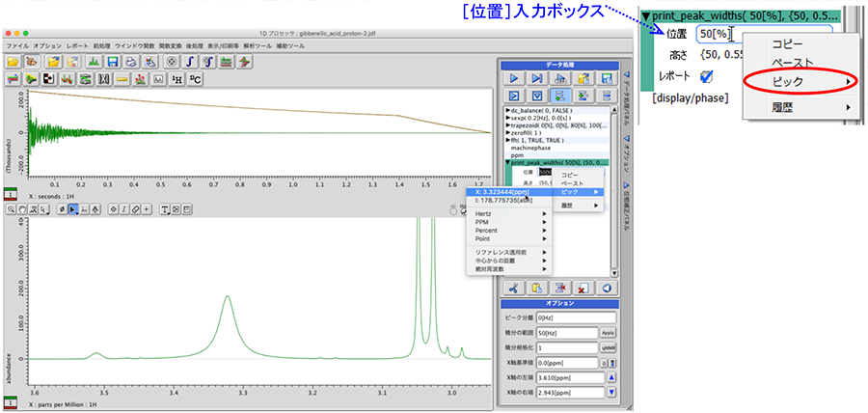This screenshot has height=413, width=868.
Task: Open the ファイル menu
Action: 17,46
